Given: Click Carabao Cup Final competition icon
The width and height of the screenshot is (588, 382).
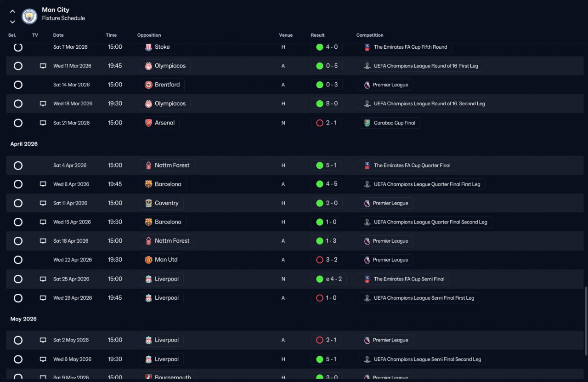Looking at the screenshot, I should tap(367, 123).
